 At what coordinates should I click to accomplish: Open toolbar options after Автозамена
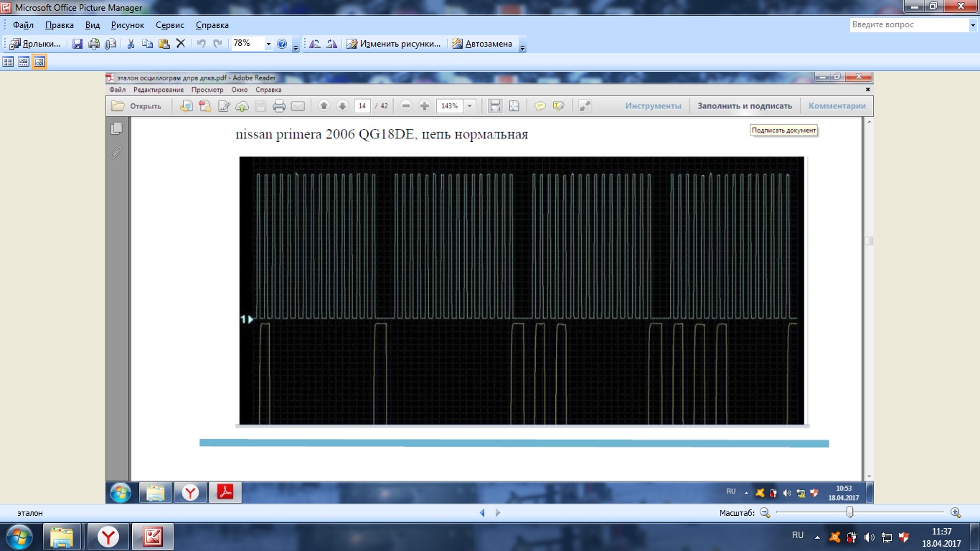(x=522, y=45)
